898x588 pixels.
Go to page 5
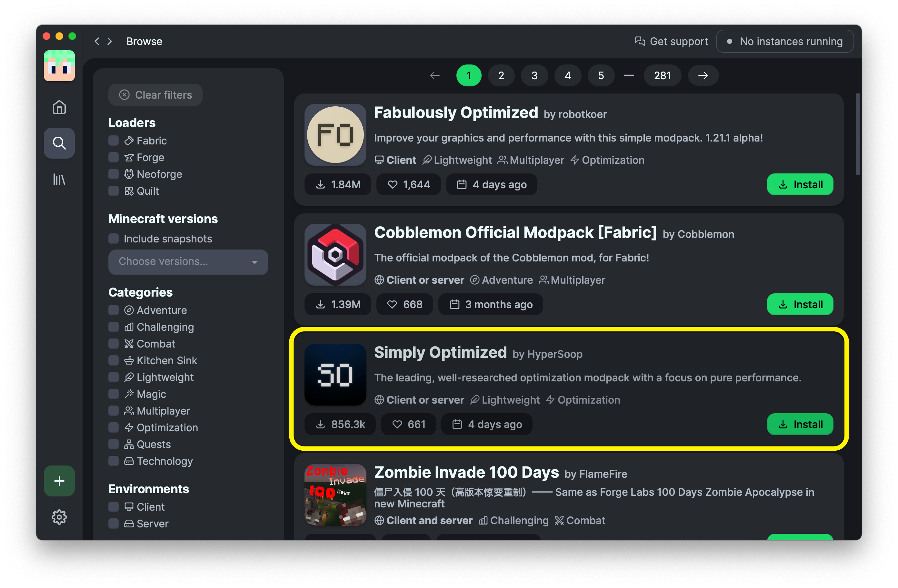601,75
